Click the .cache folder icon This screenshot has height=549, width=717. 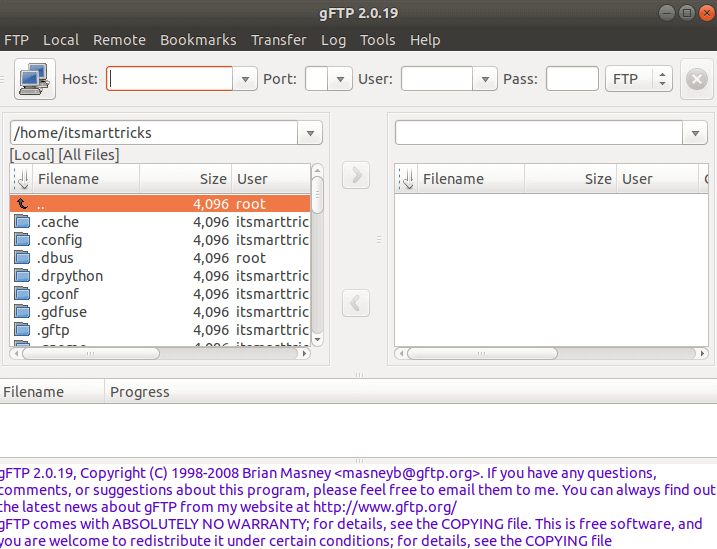22,222
